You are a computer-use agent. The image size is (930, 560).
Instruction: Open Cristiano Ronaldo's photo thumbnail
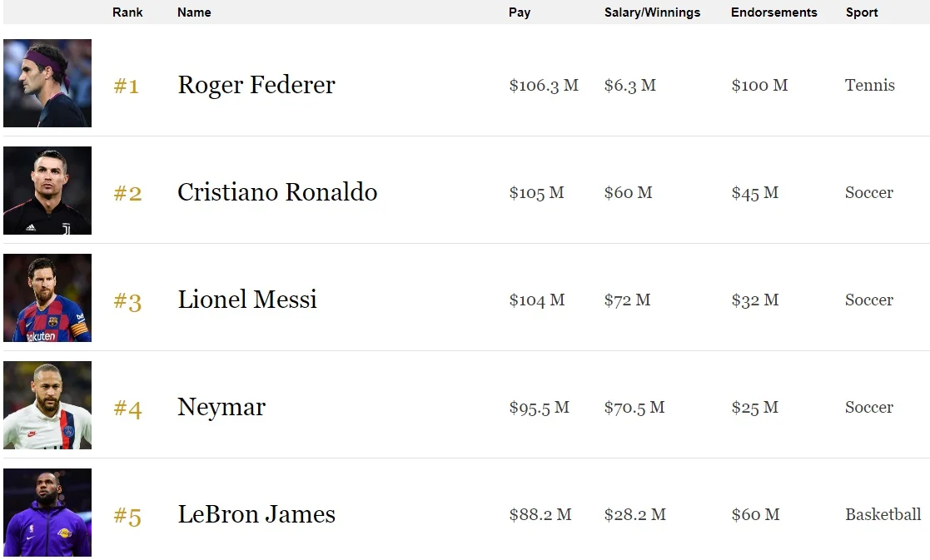[47, 191]
